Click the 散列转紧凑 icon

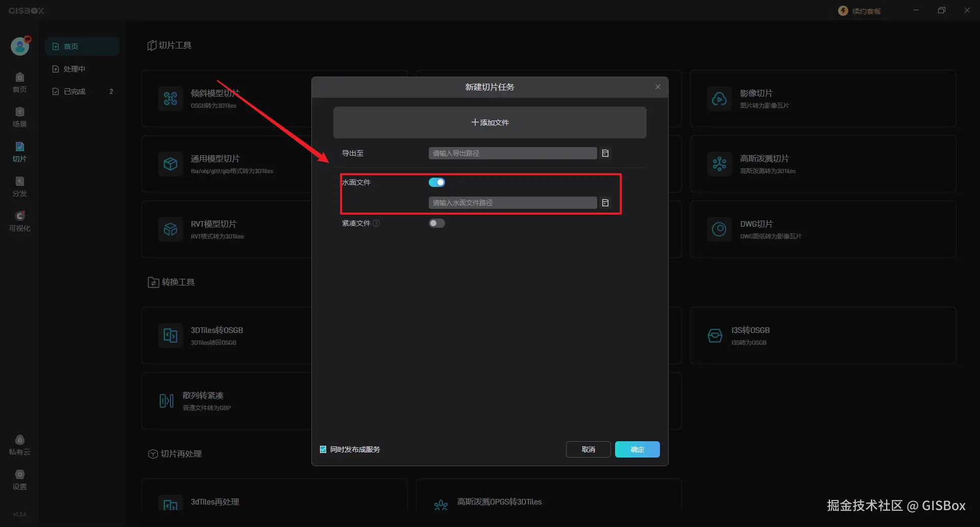click(x=166, y=401)
